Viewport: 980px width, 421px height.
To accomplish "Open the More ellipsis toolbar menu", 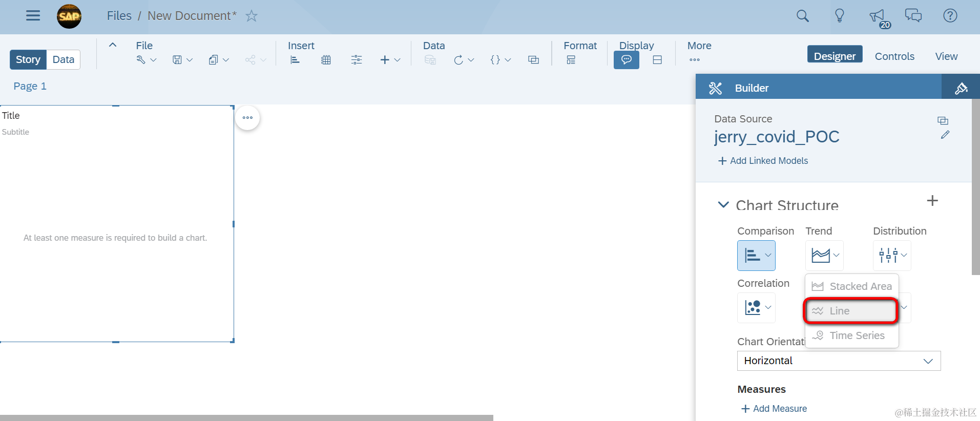I will pos(695,60).
